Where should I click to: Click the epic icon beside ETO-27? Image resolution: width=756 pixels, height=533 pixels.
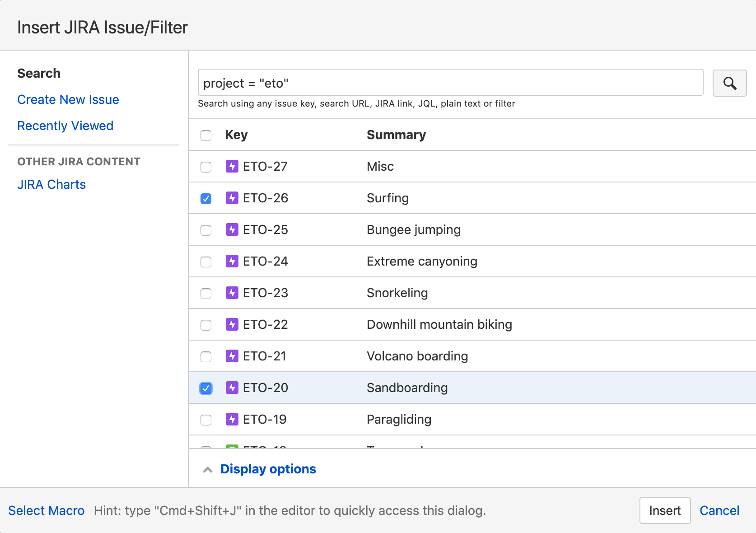tap(232, 166)
